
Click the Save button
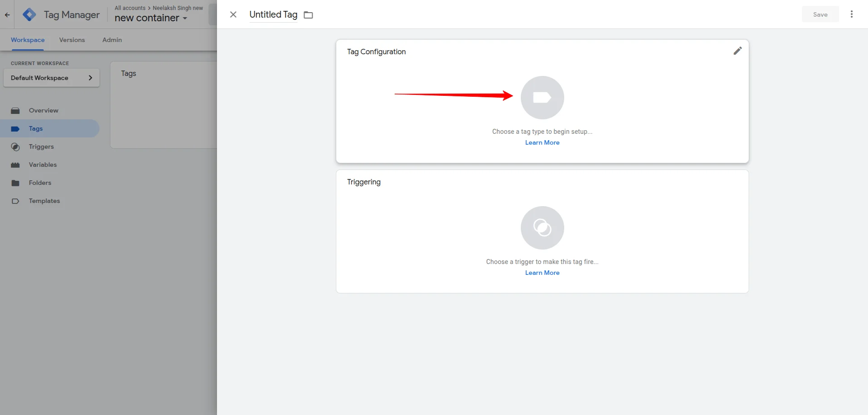coord(820,14)
